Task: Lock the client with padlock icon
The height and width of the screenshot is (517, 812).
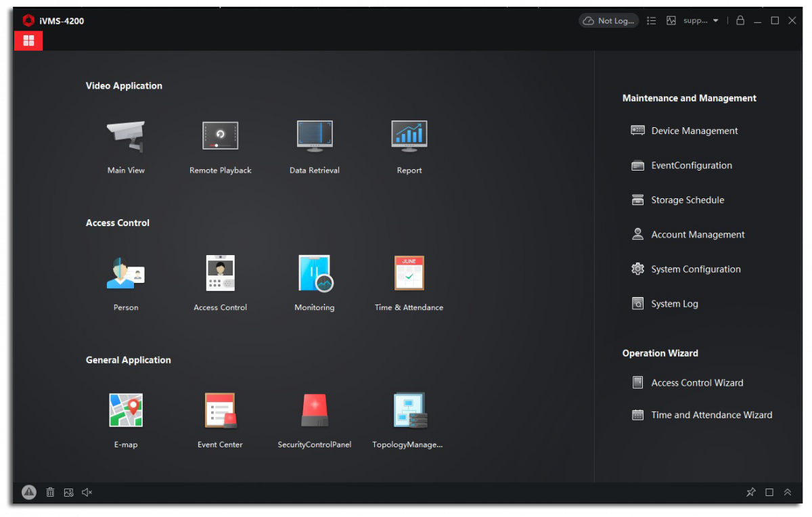Action: 740,21
